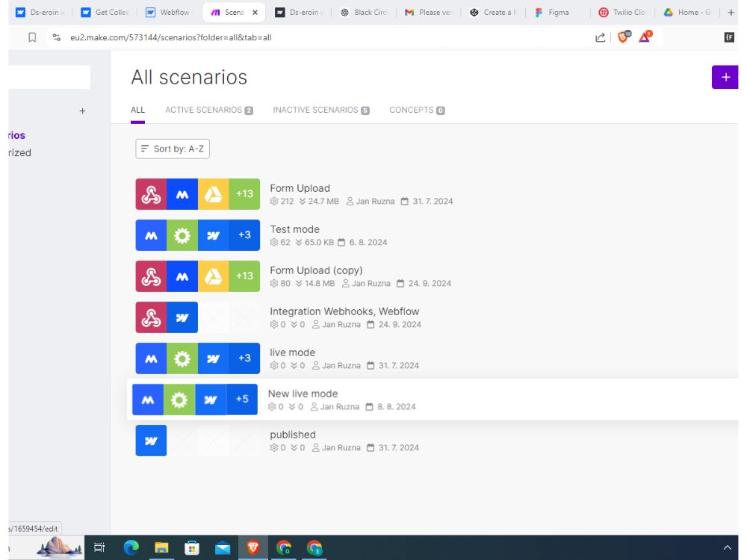Viewport: 747px width, 560px height.
Task: Open the Mail app from the taskbar
Action: click(x=223, y=547)
